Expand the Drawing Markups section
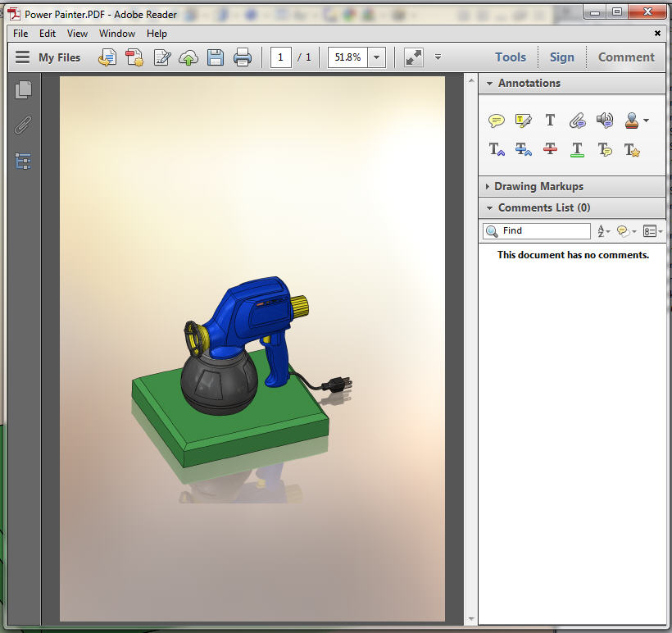 pos(538,186)
